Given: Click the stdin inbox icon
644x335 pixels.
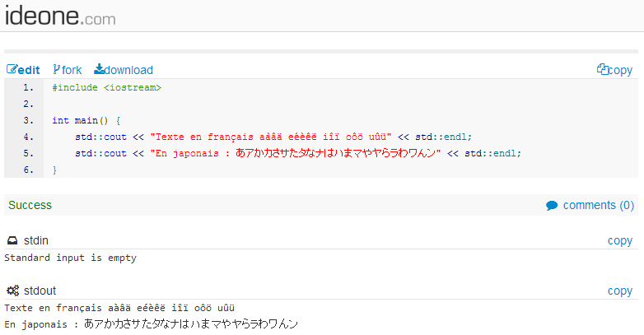Looking at the screenshot, I should [12, 240].
